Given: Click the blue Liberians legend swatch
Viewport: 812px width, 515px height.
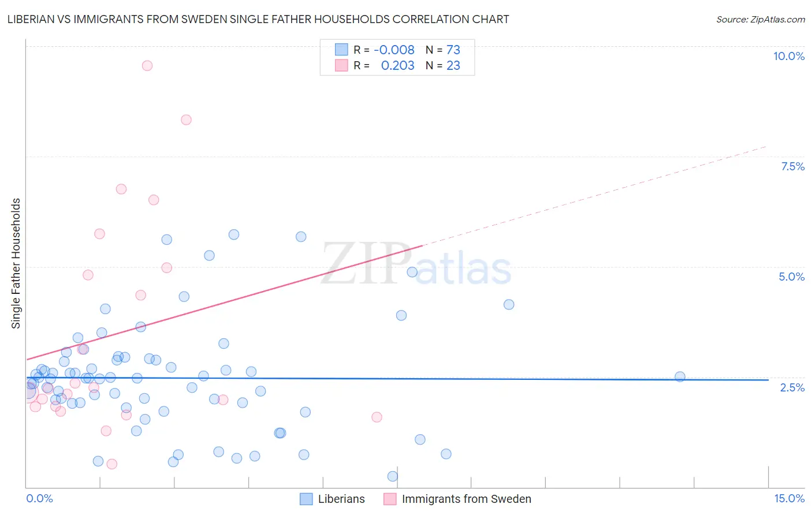Looking at the screenshot, I should [306, 499].
